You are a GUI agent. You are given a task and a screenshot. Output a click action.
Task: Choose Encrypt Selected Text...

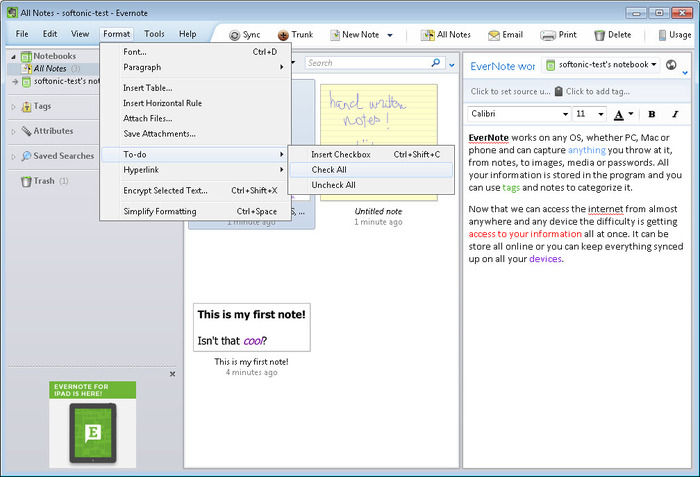196,191
